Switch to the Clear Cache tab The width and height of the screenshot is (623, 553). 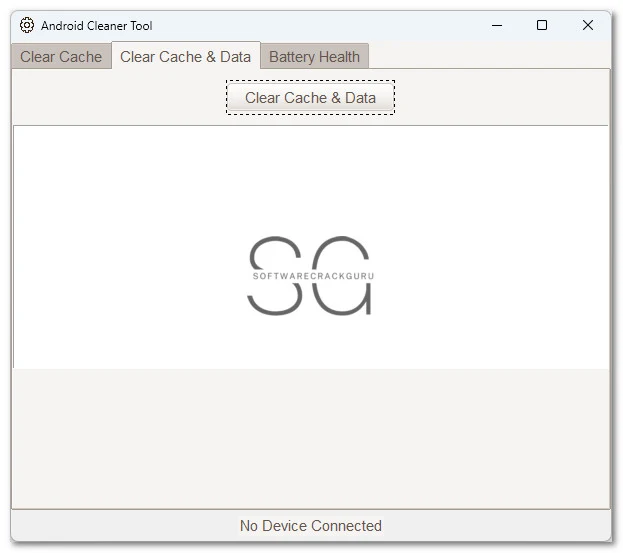[61, 57]
